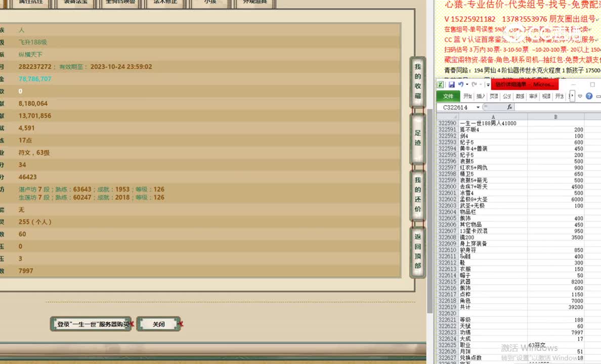Open the 外观道具 game tab
Screen dimensions: 601x364
point(254,3)
